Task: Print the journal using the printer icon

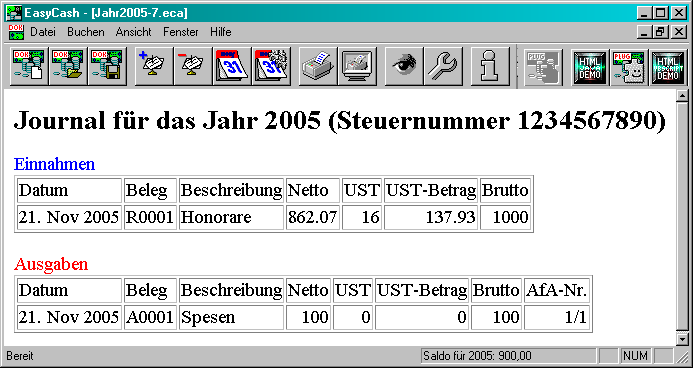Action: pos(318,66)
